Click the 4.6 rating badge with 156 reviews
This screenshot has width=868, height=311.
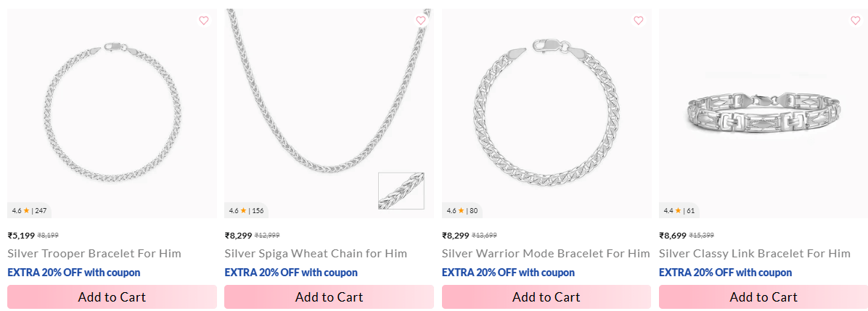pyautogui.click(x=247, y=211)
